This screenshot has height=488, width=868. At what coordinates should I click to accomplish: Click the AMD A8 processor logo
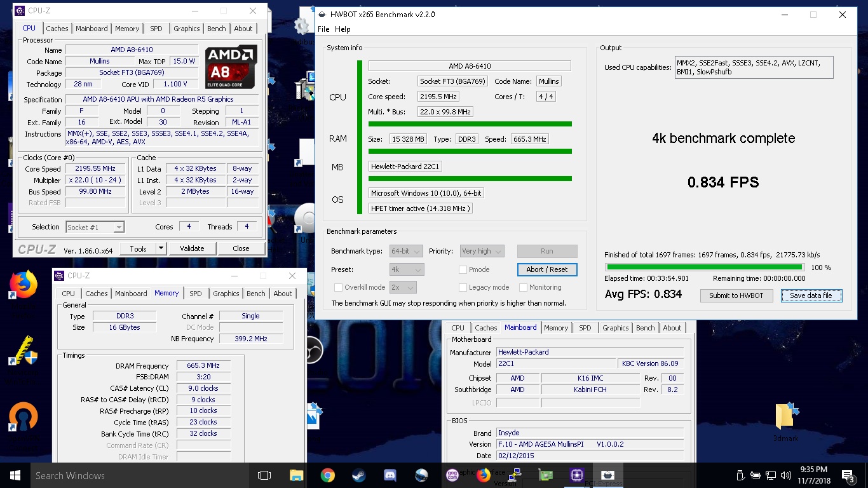(x=231, y=67)
